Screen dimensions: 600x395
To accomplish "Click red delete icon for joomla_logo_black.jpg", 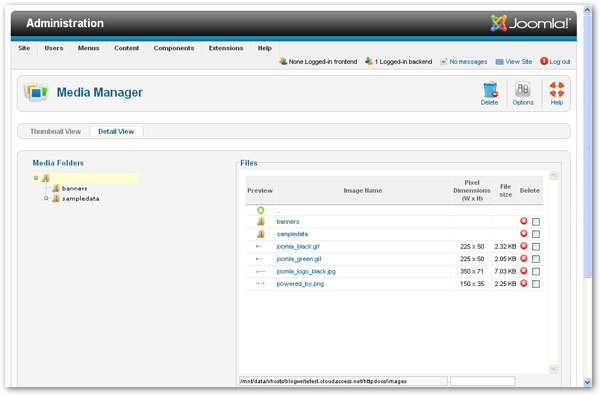I will pos(524,271).
